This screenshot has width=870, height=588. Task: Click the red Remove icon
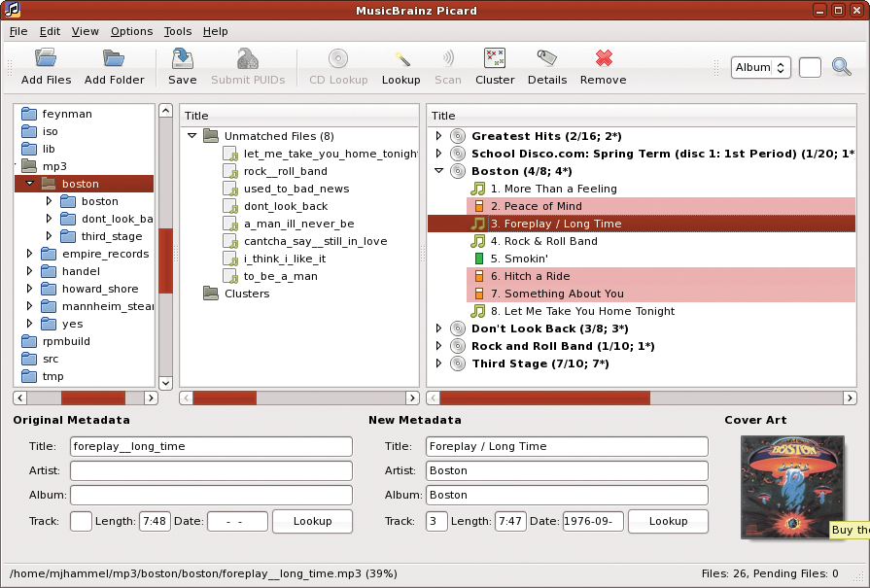[x=604, y=57]
